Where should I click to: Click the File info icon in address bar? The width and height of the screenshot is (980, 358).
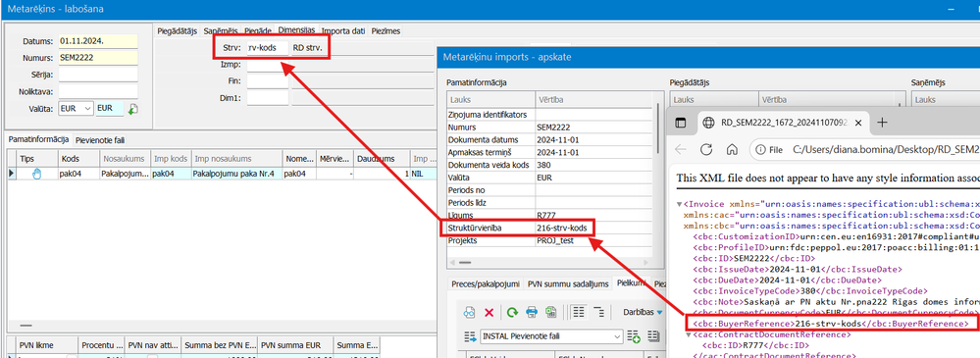[x=769, y=150]
